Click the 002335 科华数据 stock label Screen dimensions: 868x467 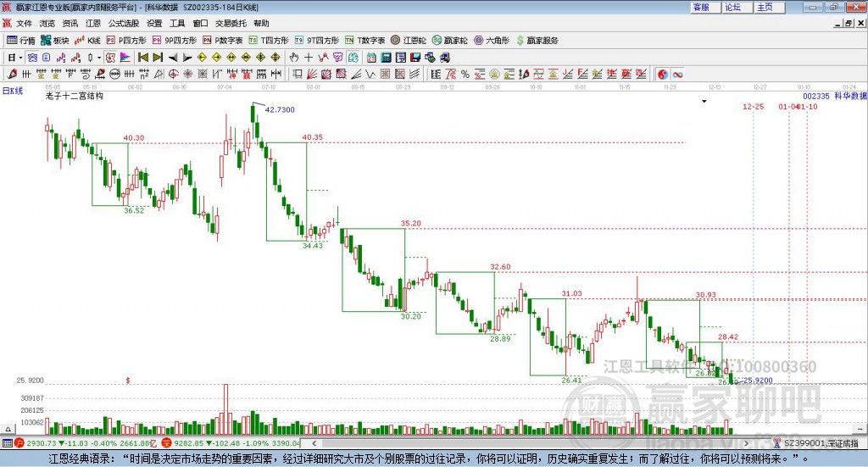(835, 96)
